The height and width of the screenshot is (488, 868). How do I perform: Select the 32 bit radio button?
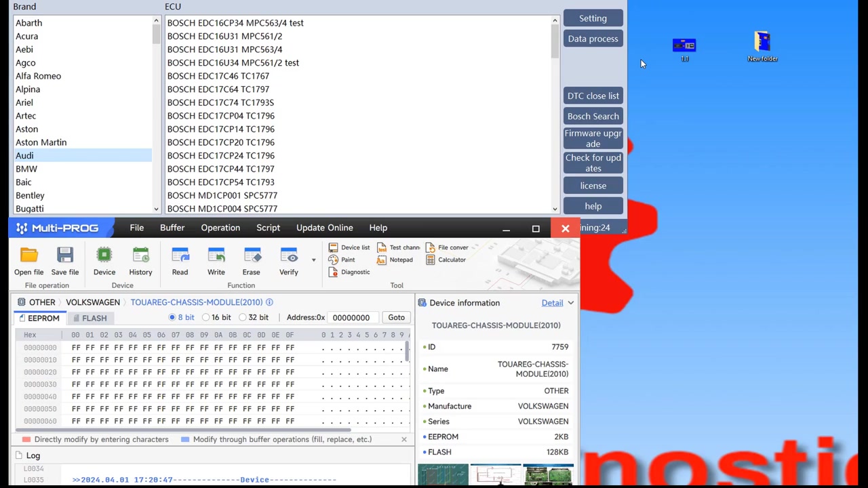tap(243, 317)
